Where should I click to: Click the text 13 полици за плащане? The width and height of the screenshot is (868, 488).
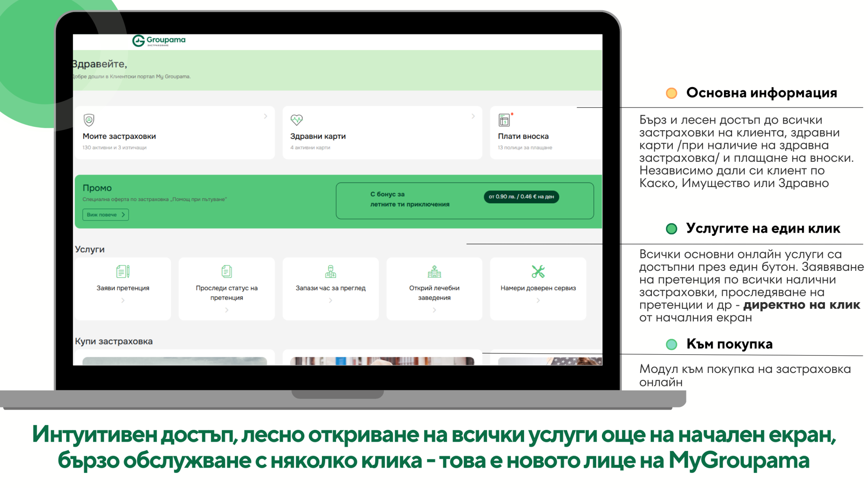pos(525,148)
